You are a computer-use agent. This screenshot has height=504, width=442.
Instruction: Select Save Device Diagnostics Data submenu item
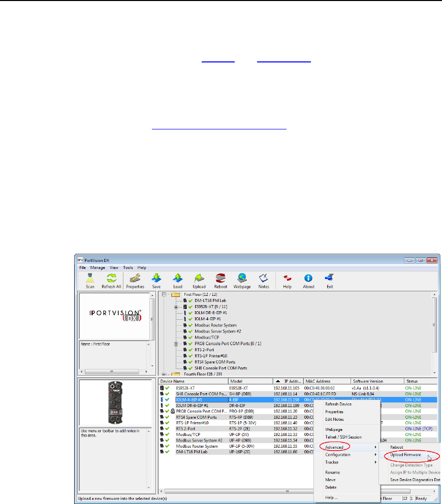(410, 480)
